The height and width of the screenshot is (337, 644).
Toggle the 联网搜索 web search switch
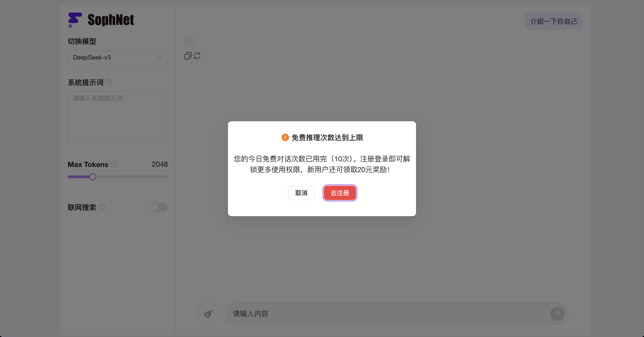tap(159, 207)
